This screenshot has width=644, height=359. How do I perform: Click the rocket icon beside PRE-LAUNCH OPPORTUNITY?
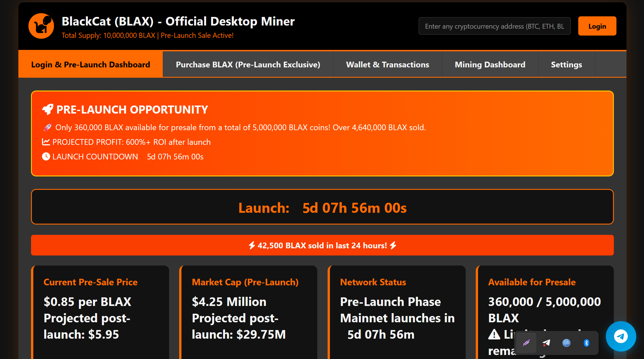[x=47, y=109]
